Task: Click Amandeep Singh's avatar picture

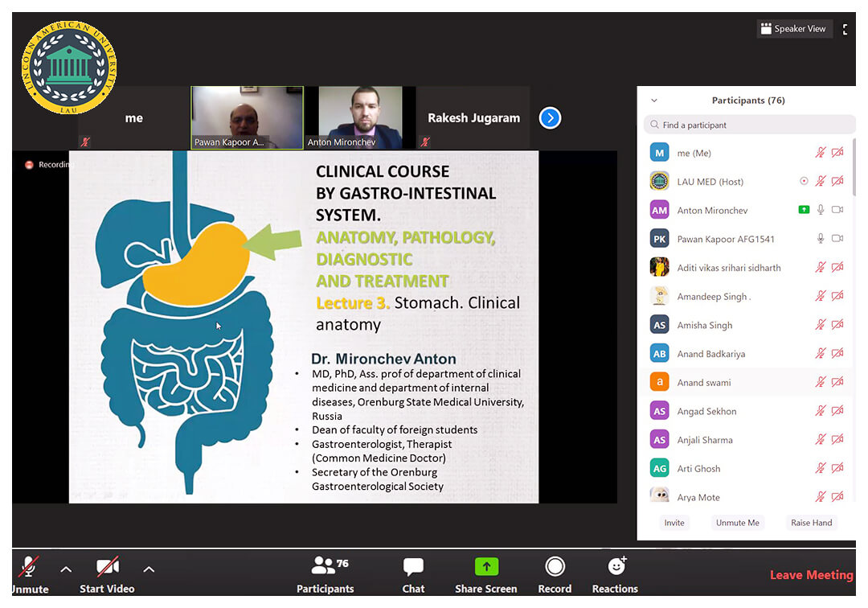Action: [659, 296]
